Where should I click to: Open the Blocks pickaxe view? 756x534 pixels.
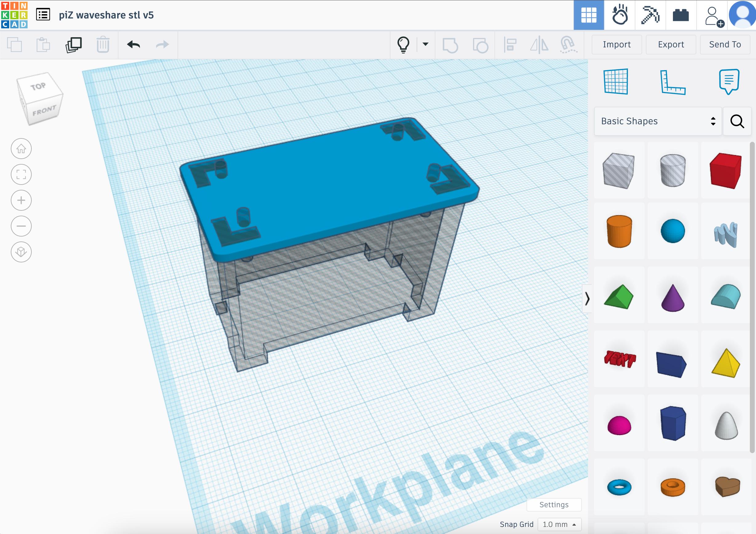[650, 15]
